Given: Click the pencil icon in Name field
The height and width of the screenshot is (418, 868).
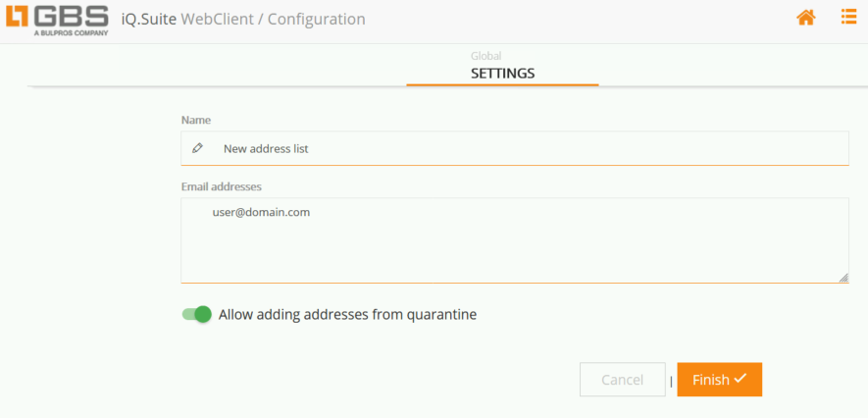Looking at the screenshot, I should coord(198,148).
